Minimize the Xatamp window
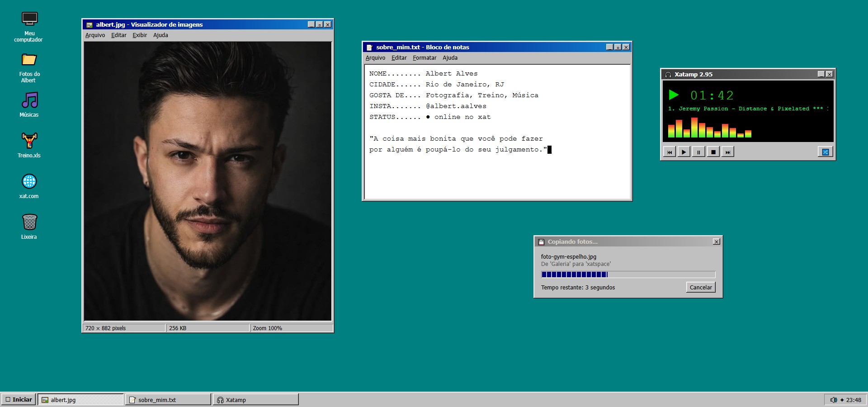The width and height of the screenshot is (868, 407). point(821,74)
